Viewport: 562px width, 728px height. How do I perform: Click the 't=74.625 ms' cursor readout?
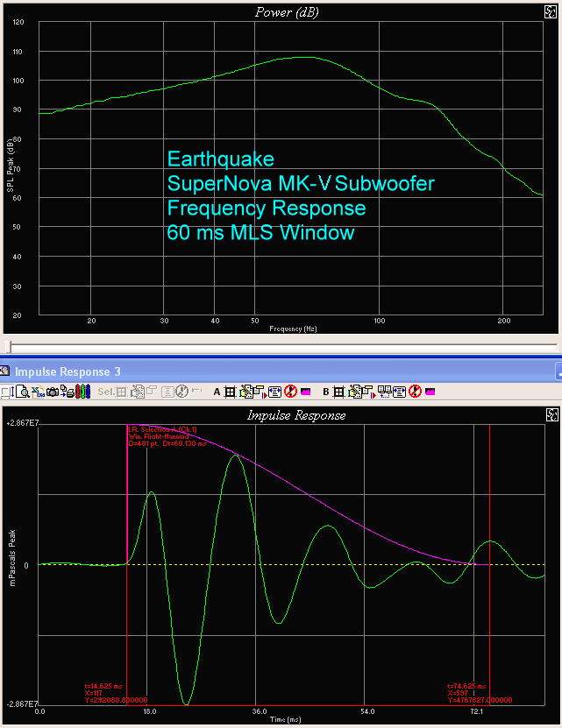coord(466,686)
